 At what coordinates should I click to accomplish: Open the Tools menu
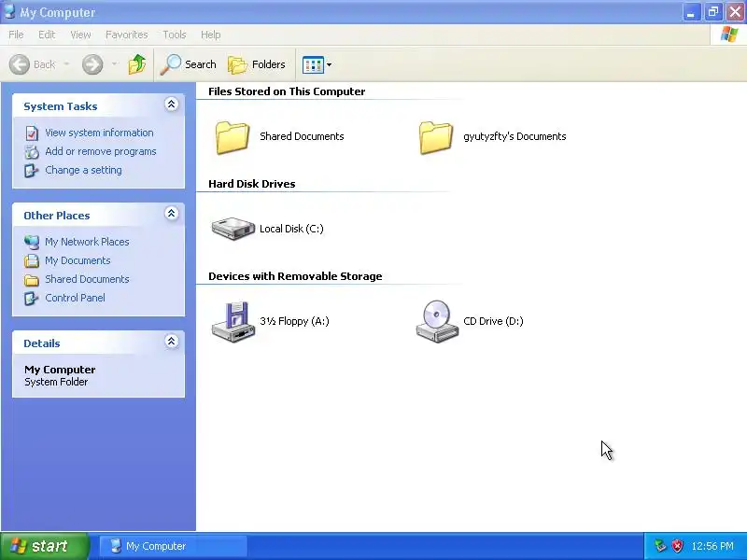click(x=175, y=35)
